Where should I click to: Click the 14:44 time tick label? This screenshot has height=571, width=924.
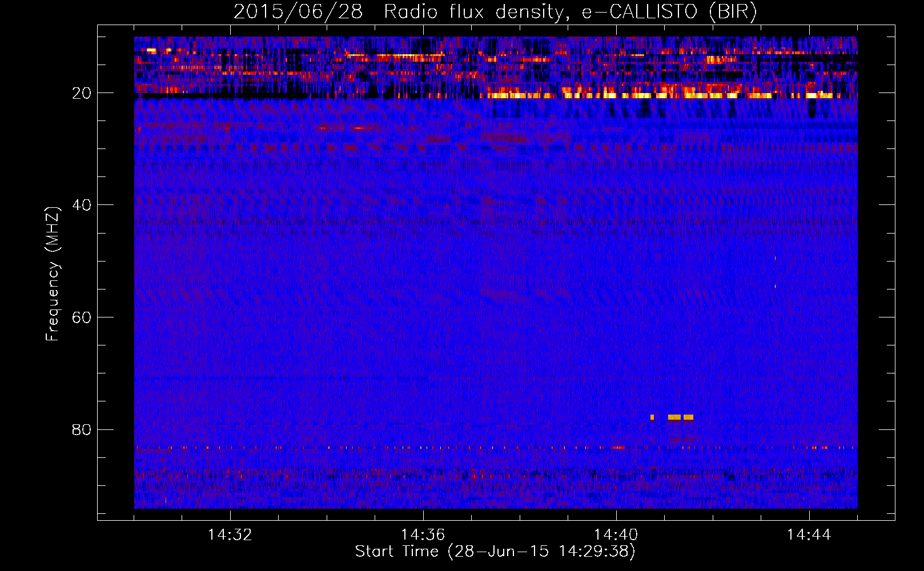pyautogui.click(x=809, y=534)
